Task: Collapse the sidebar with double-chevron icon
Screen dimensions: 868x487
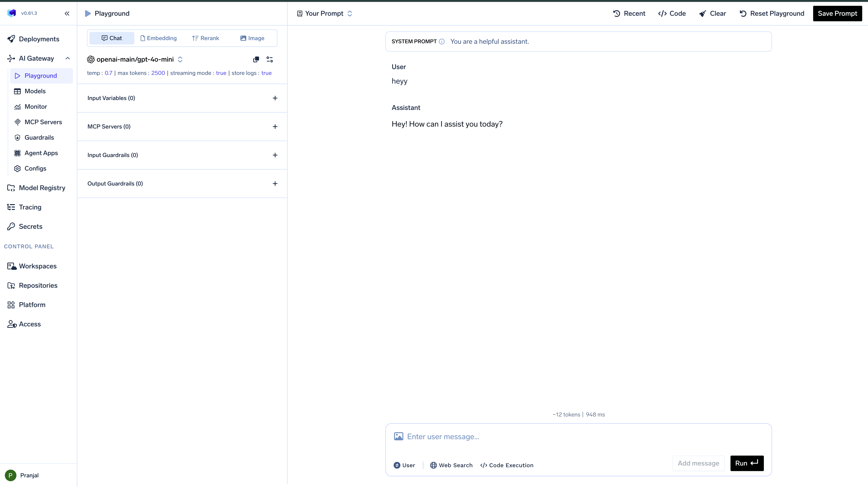Action: coord(67,14)
